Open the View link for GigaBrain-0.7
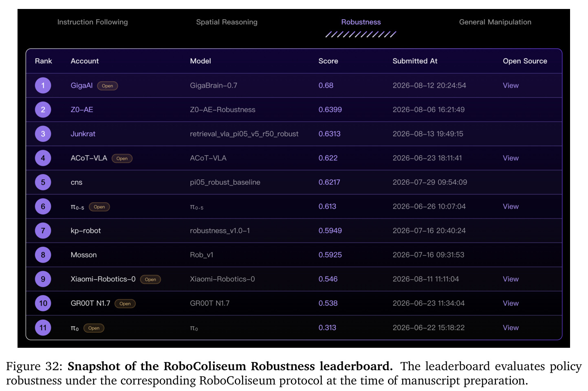The width and height of the screenshot is (588, 391). point(511,86)
